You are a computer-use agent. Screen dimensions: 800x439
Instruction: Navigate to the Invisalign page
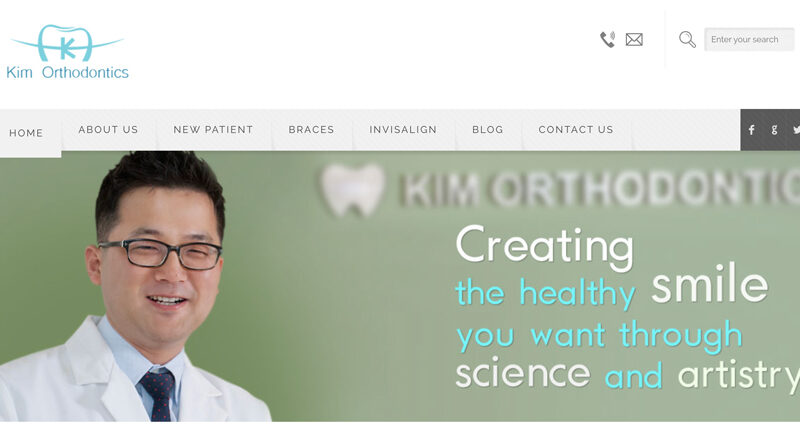(x=403, y=130)
